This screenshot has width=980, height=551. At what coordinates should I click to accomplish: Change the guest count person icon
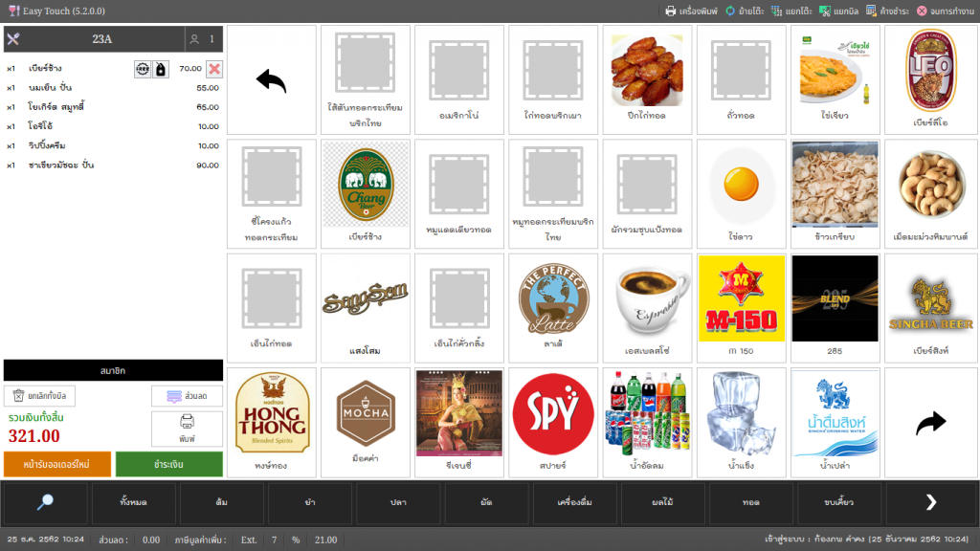point(194,38)
